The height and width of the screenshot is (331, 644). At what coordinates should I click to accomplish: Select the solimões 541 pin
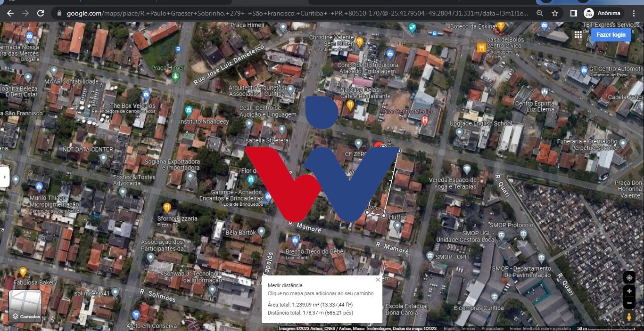pos(115,292)
